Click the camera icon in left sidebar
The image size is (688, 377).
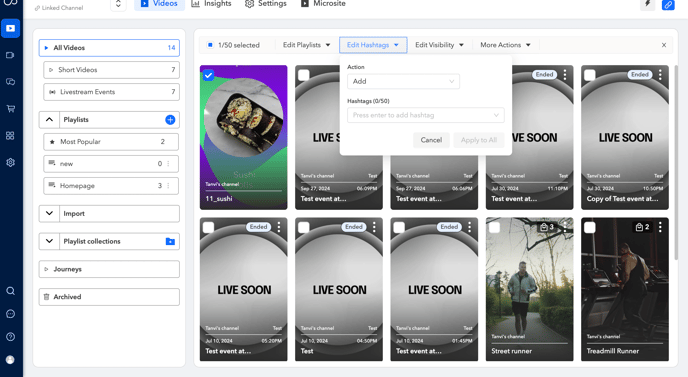(x=11, y=55)
